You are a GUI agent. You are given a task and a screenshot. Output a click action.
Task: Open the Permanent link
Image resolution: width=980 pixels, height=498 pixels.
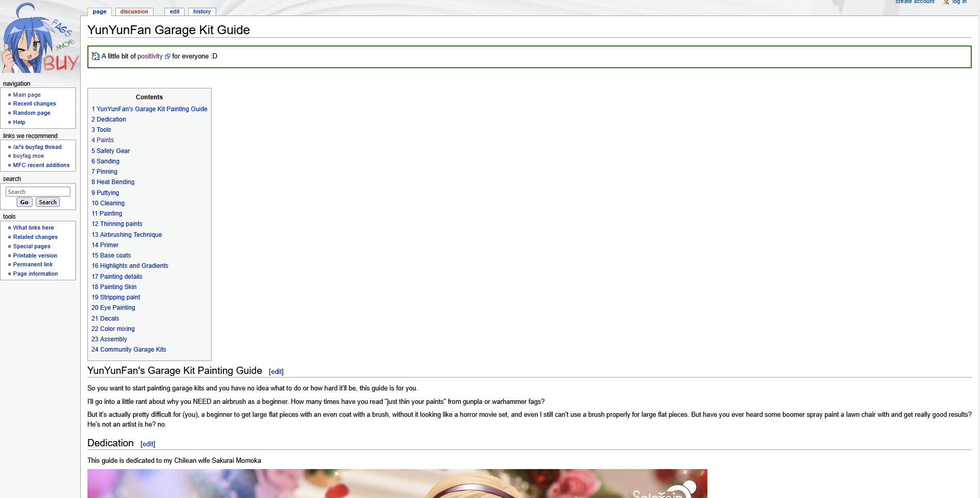33,264
